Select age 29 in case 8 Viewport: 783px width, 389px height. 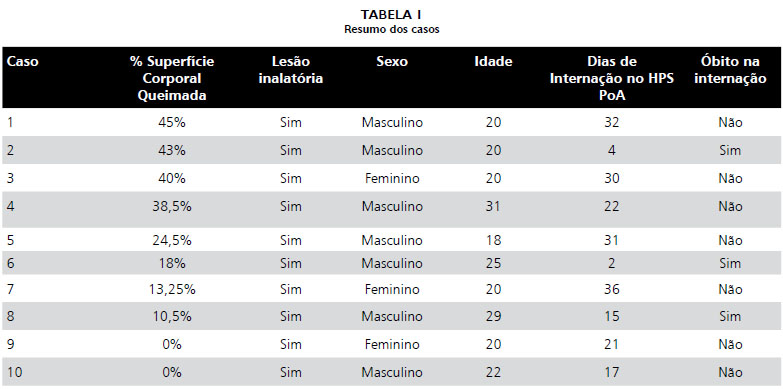pyautogui.click(x=493, y=317)
